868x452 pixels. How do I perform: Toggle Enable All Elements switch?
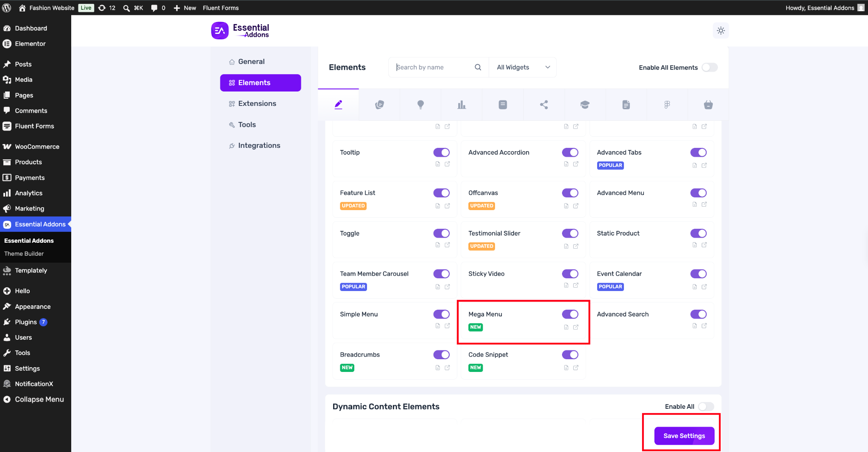coord(709,67)
